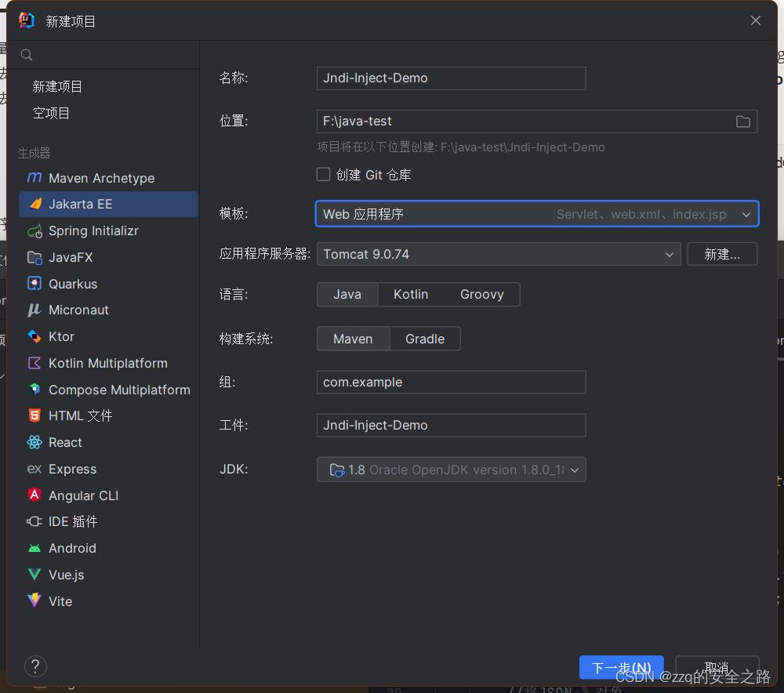Image resolution: width=784 pixels, height=693 pixels.
Task: Click the 工件 field Jndi-Inject-Demo
Action: click(x=451, y=426)
